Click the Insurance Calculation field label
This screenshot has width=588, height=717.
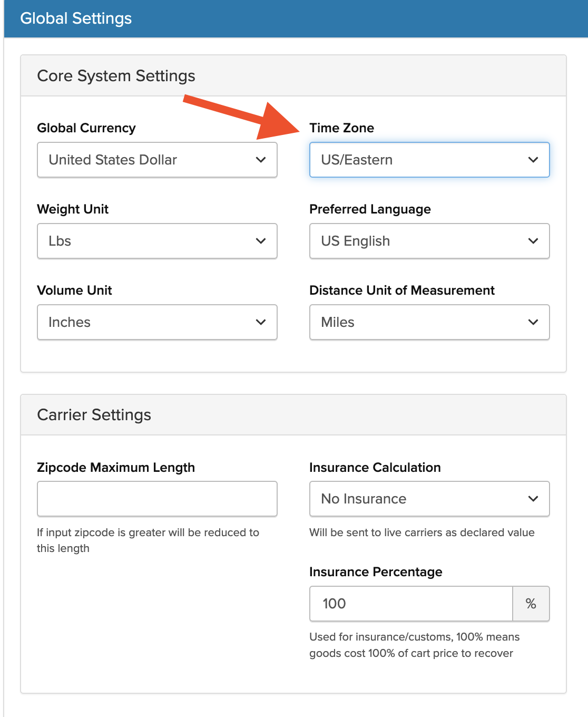pos(375,468)
